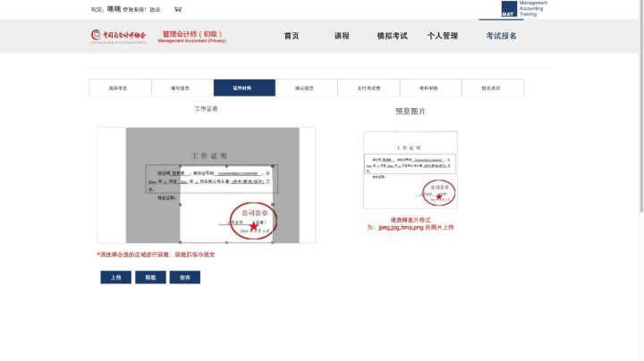Viewport: 644px width, 361px height.
Task: Click the bottom-right crop selection handle
Action: click(271, 242)
